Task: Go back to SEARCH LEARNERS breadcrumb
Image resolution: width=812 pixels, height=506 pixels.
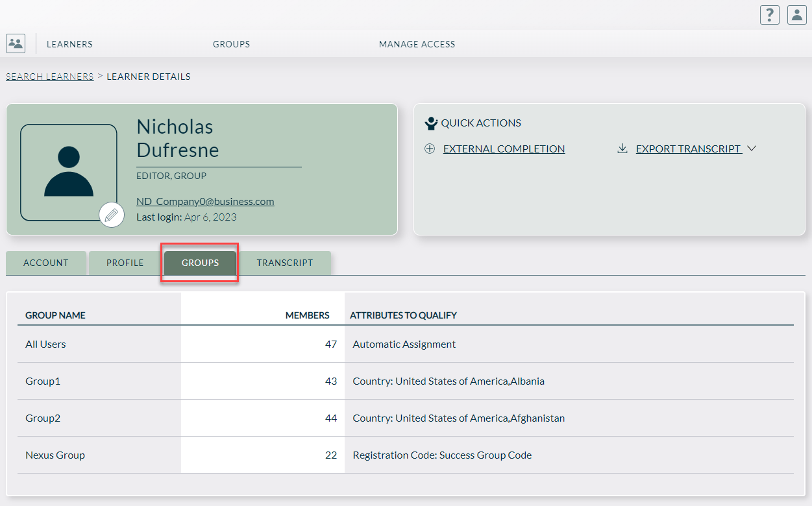Action: (x=50, y=77)
